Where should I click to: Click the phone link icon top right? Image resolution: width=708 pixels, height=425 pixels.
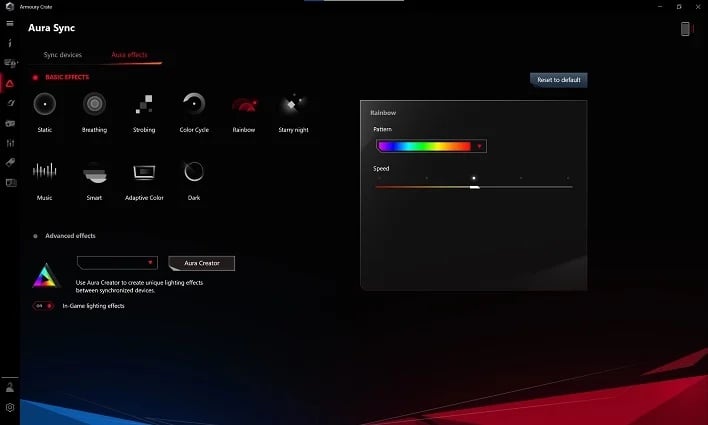click(685, 29)
